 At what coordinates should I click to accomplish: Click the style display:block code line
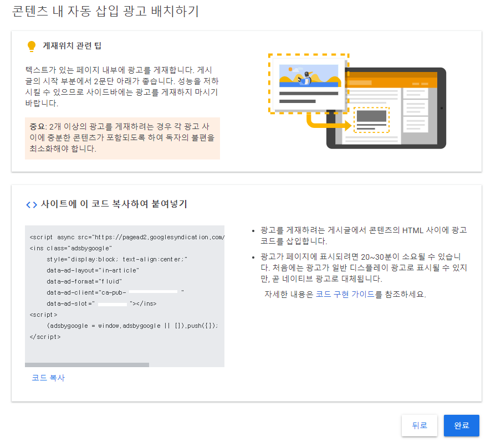point(117,259)
